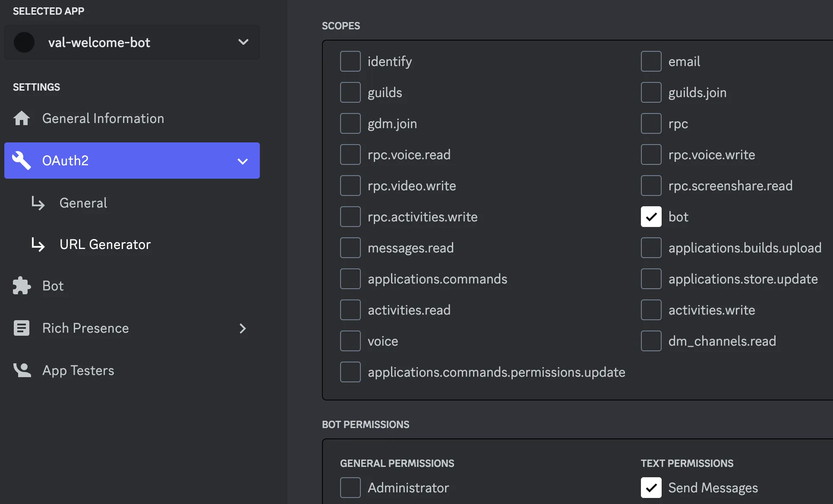
Task: Expand the Rich Presence section
Action: click(243, 328)
